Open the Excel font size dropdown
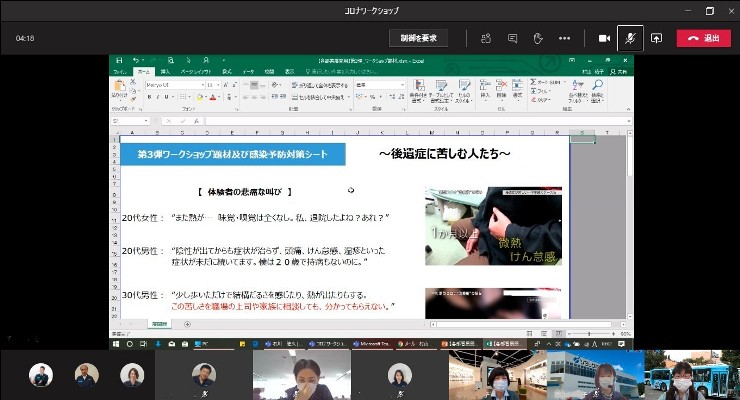 [218, 85]
